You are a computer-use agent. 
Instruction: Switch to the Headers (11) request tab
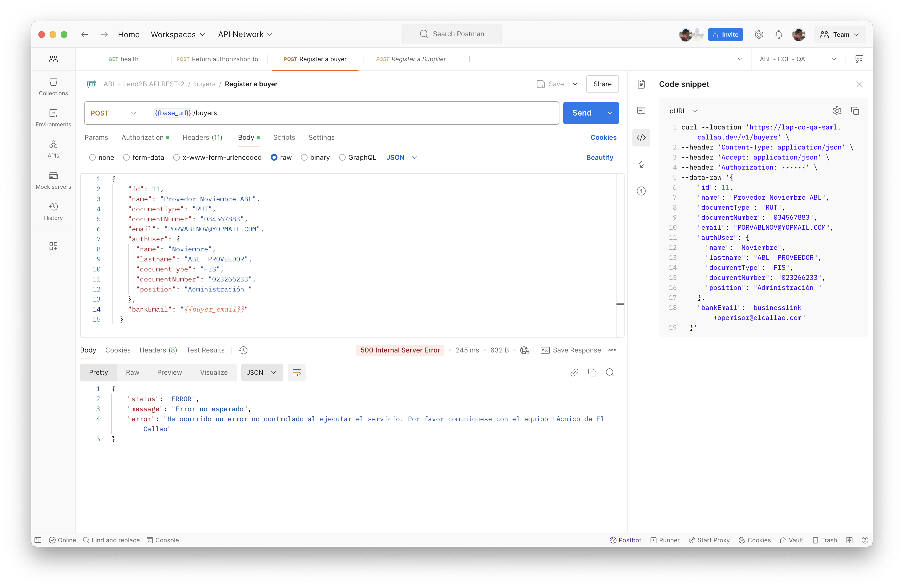(x=202, y=138)
